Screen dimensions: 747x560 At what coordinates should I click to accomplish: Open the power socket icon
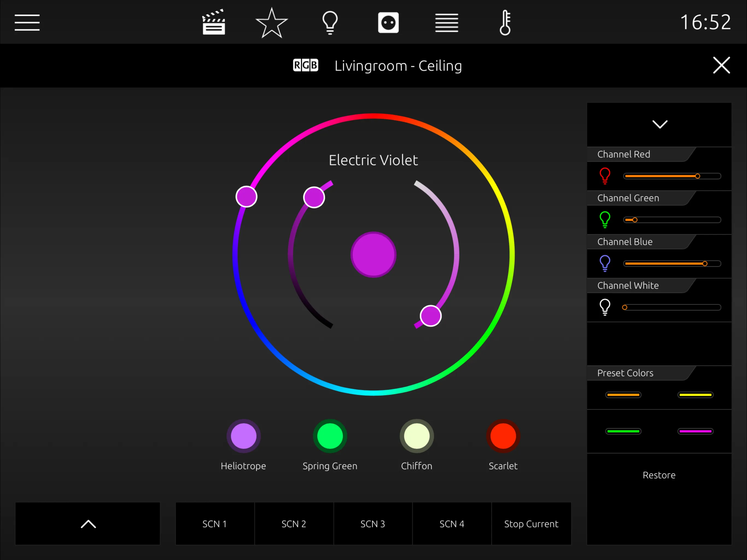pyautogui.click(x=388, y=23)
